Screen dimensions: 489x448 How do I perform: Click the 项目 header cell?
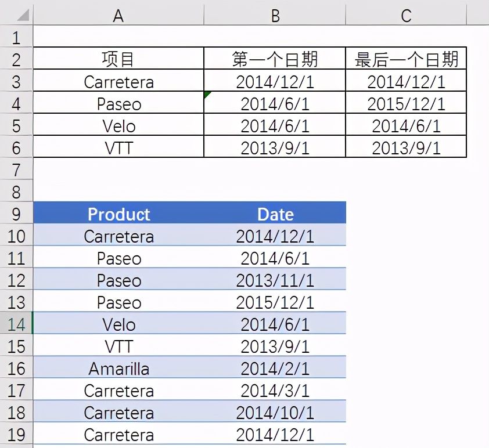coord(118,59)
